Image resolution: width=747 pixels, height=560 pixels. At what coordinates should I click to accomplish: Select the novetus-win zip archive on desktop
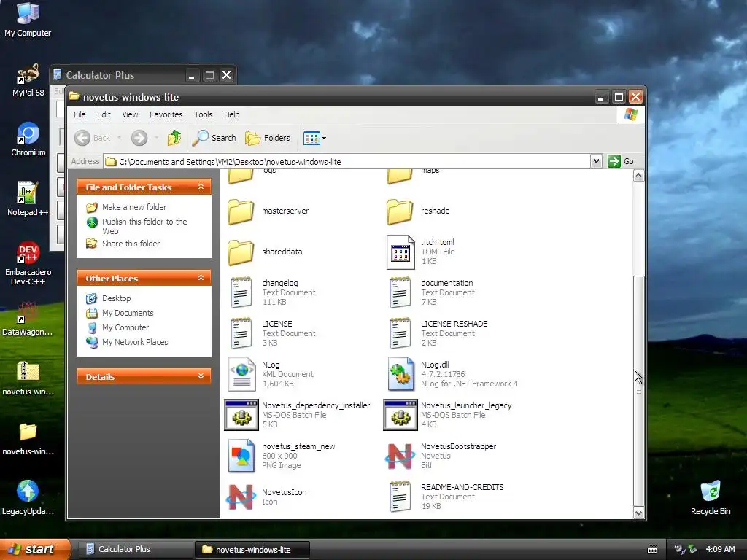point(28,378)
